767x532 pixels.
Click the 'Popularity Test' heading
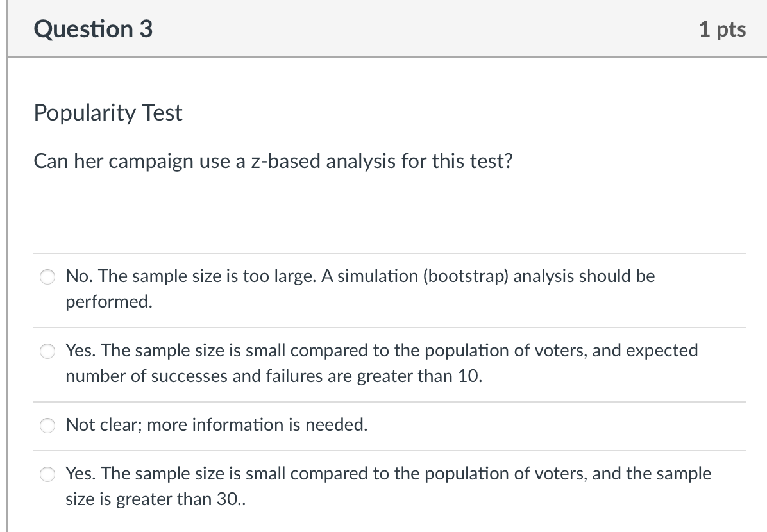click(108, 113)
